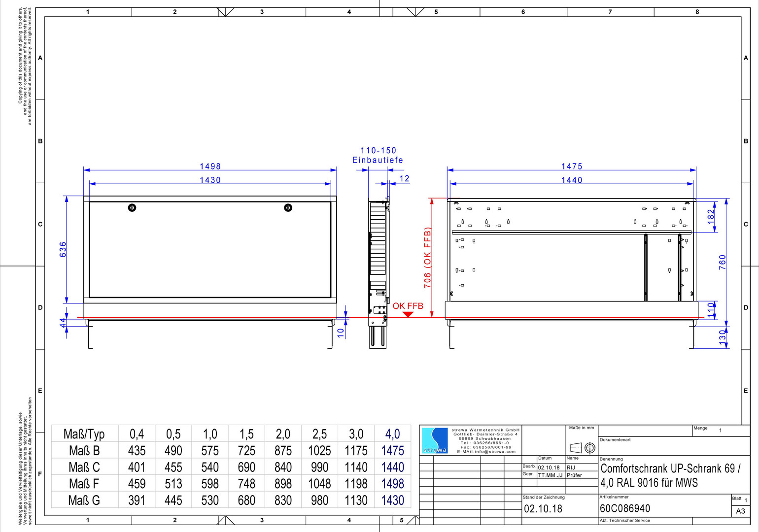Click the bottom fold mark near column 3

click(x=226, y=520)
